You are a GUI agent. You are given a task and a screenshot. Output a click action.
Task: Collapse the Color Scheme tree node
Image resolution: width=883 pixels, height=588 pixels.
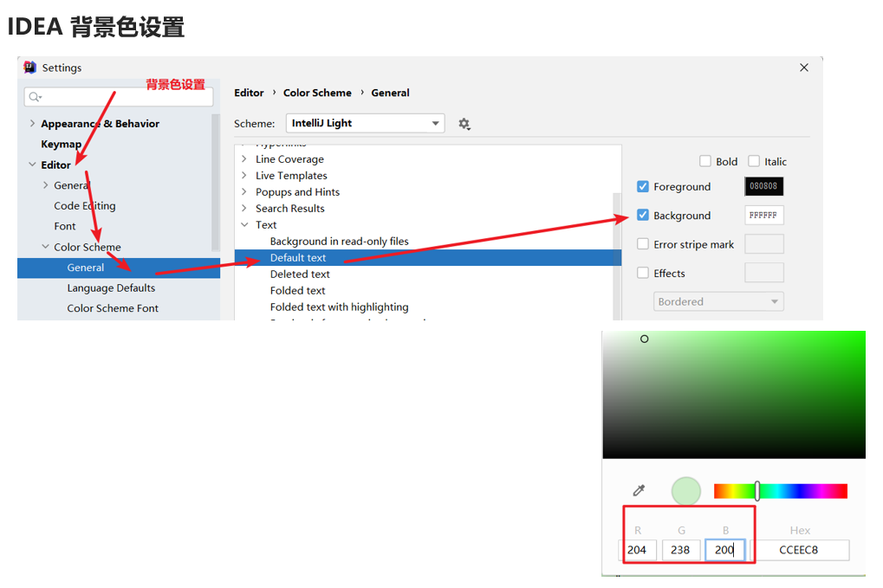pyautogui.click(x=46, y=247)
